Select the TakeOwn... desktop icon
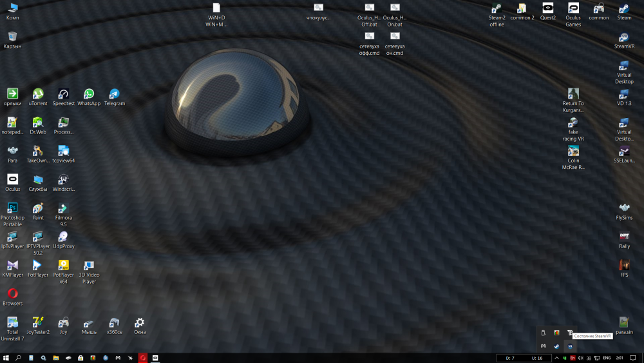644x363 pixels. point(38,155)
